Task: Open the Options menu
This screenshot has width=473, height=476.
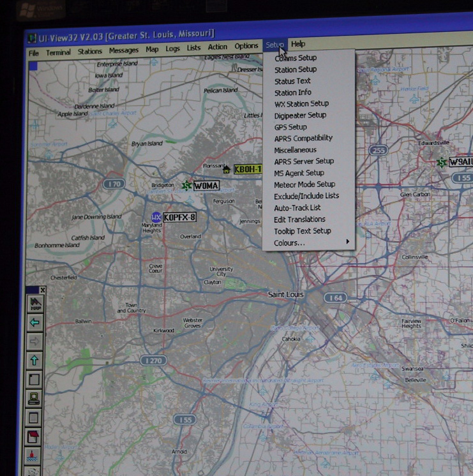Action: [246, 46]
